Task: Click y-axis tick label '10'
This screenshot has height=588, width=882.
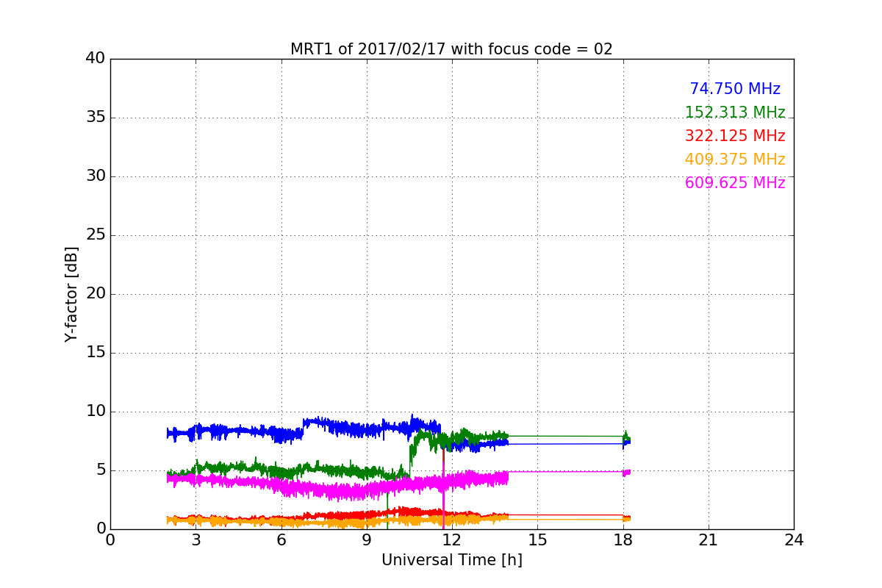Action: point(96,412)
